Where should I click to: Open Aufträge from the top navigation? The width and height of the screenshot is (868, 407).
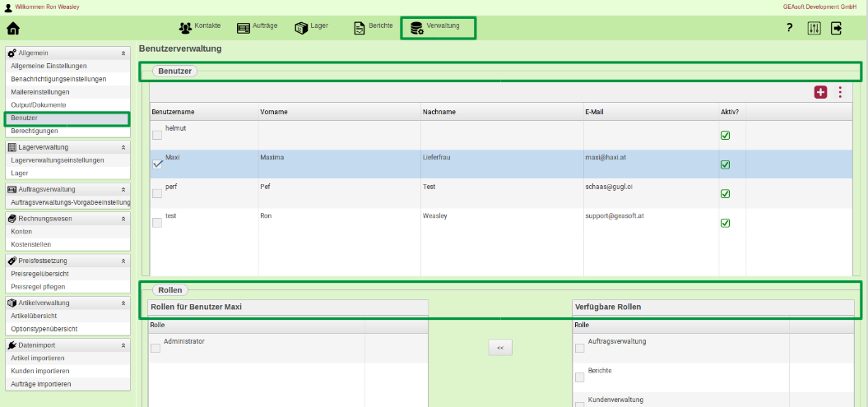(257, 26)
